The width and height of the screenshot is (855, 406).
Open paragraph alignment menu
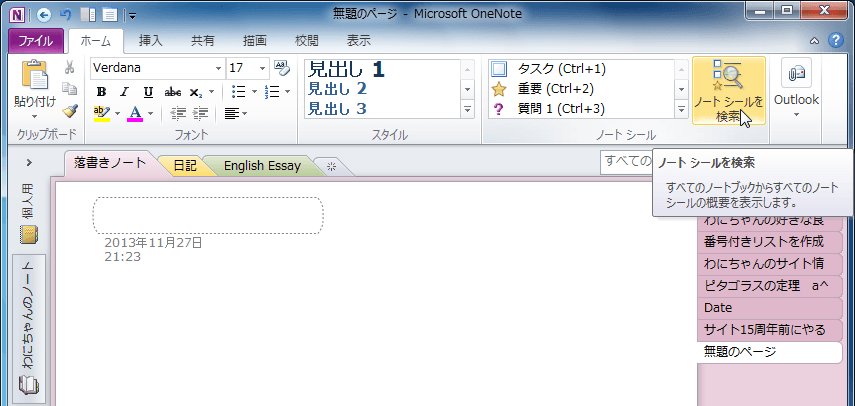pyautogui.click(x=236, y=113)
